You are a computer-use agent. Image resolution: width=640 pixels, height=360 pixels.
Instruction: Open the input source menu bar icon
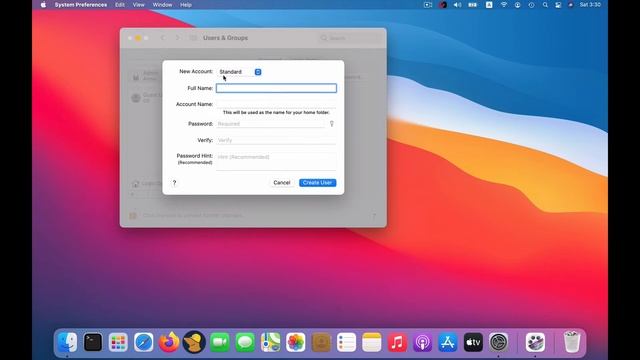tap(489, 5)
